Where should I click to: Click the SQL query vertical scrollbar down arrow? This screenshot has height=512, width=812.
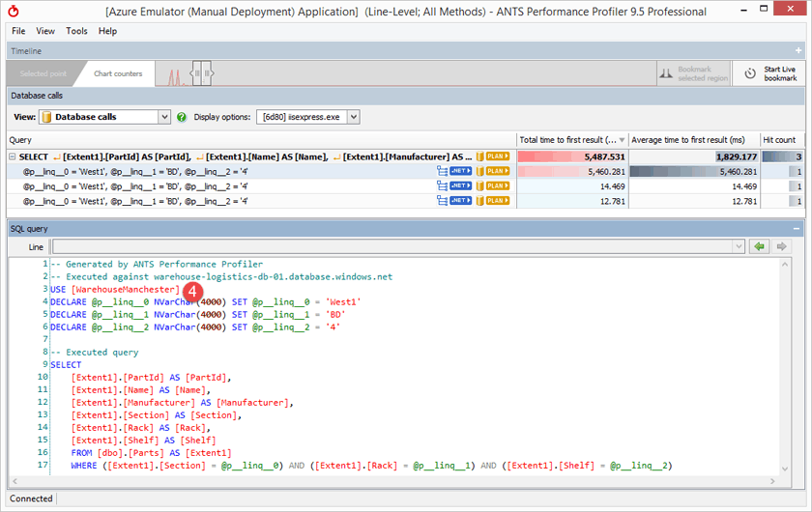(x=785, y=469)
